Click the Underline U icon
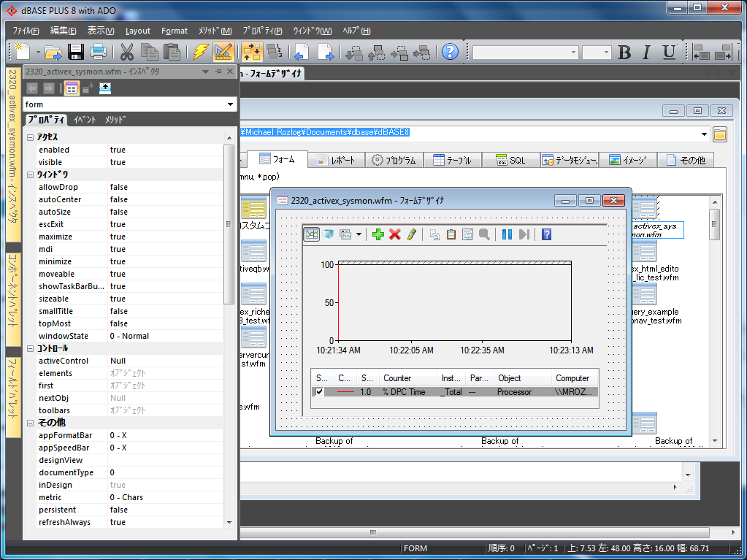This screenshot has width=747, height=560. (670, 52)
